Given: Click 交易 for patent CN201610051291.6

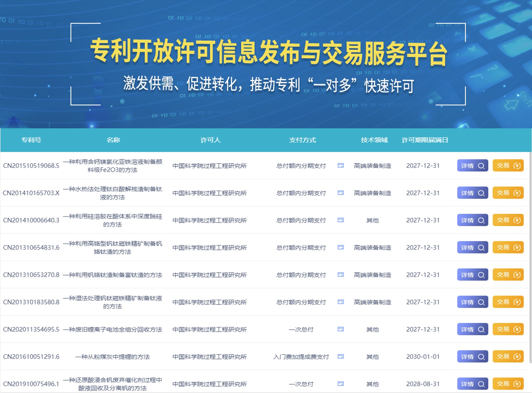Looking at the screenshot, I should click(x=508, y=357).
